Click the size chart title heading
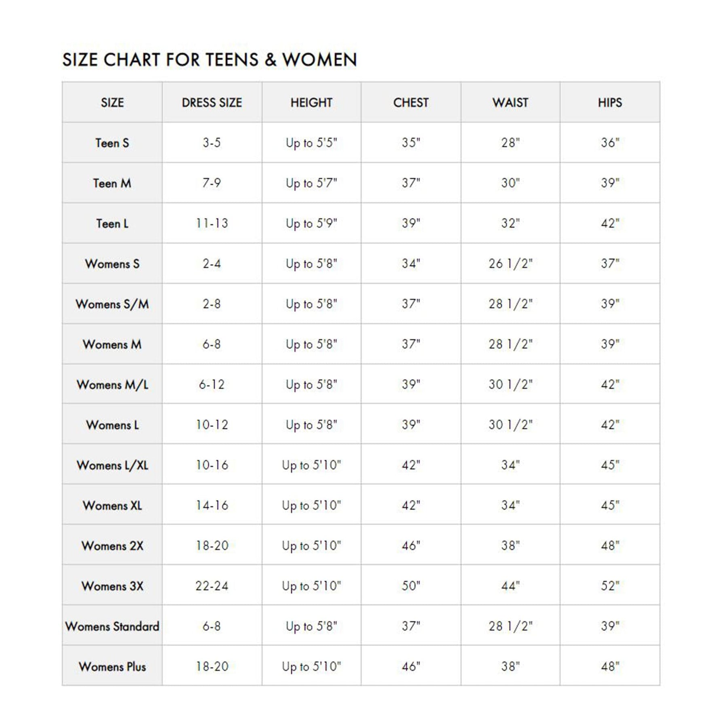 coord(210,60)
